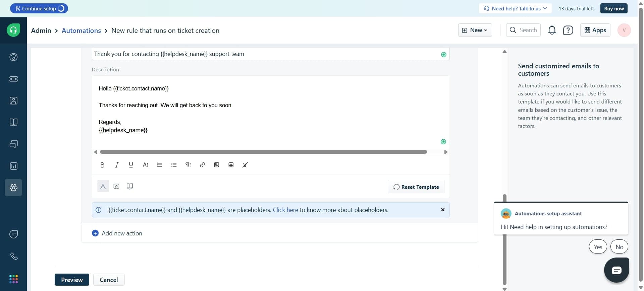Open the New dropdown menu
644x291 pixels.
475,30
